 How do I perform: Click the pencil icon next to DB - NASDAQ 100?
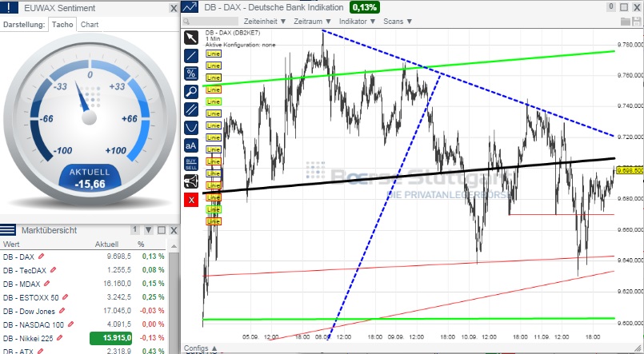point(70,324)
